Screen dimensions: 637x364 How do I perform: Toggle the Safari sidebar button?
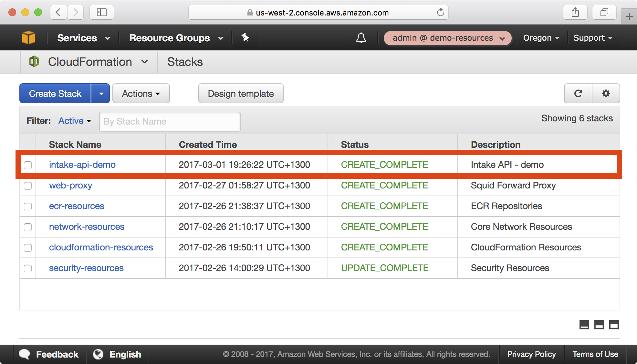[102, 12]
